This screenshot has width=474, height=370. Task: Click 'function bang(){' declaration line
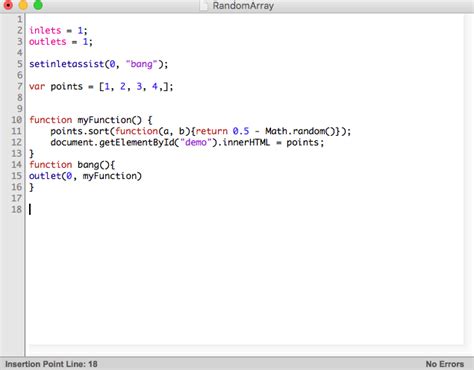[72, 164]
